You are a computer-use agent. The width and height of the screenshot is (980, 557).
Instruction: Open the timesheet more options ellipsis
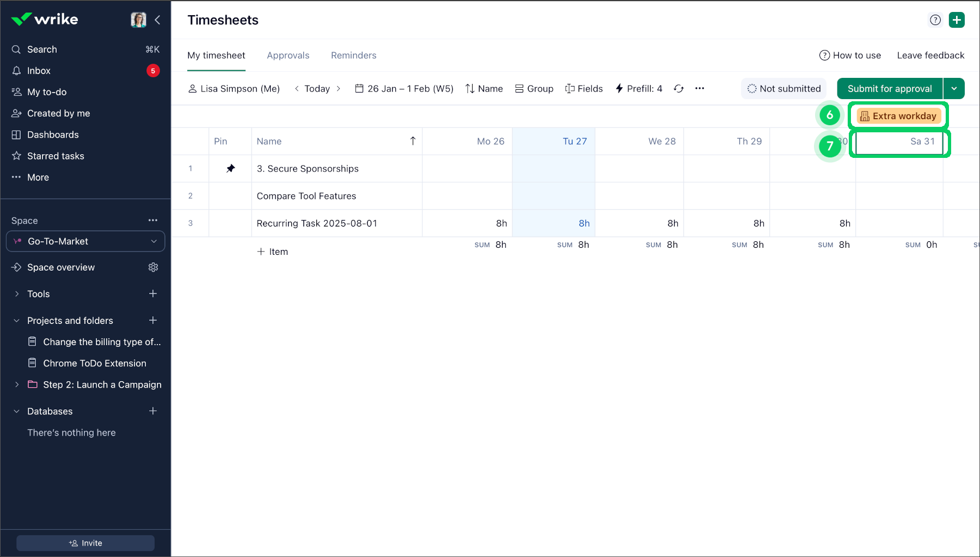(x=700, y=89)
